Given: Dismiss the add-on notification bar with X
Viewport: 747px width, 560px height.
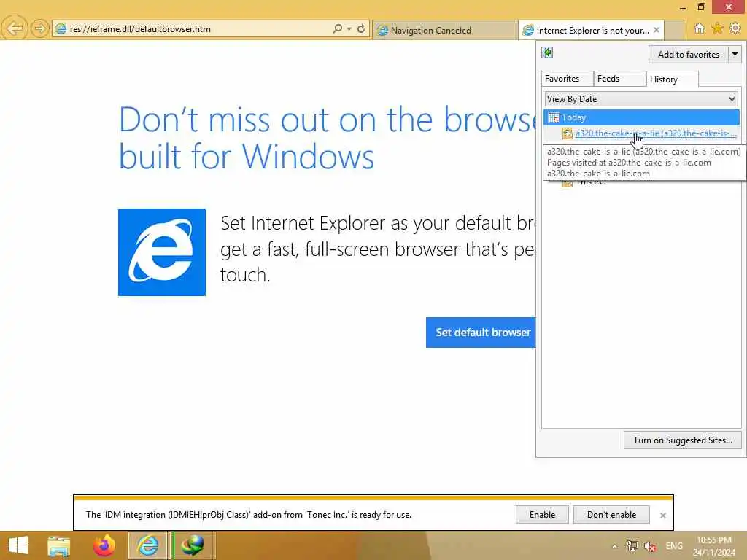Looking at the screenshot, I should (662, 516).
